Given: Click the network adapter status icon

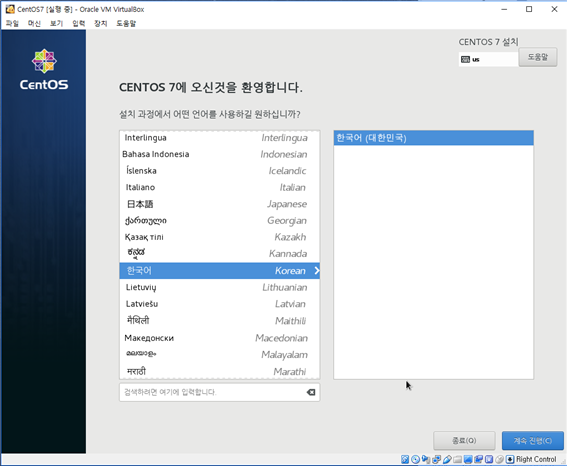Looking at the screenshot, I should pos(436,459).
